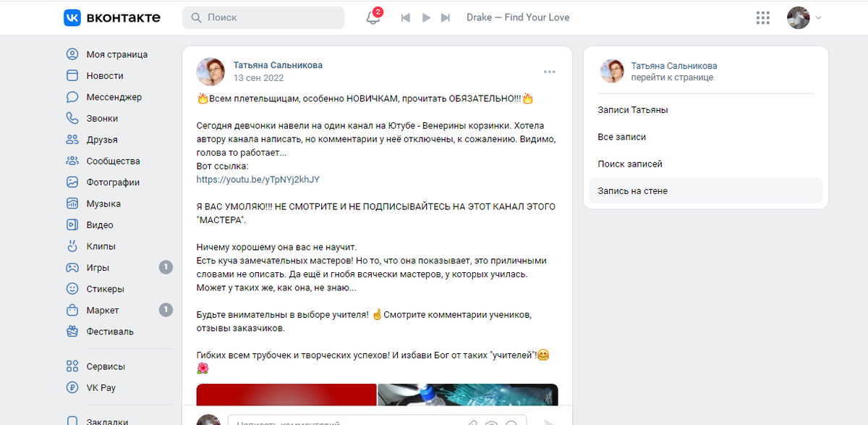Skip to next track

446,17
